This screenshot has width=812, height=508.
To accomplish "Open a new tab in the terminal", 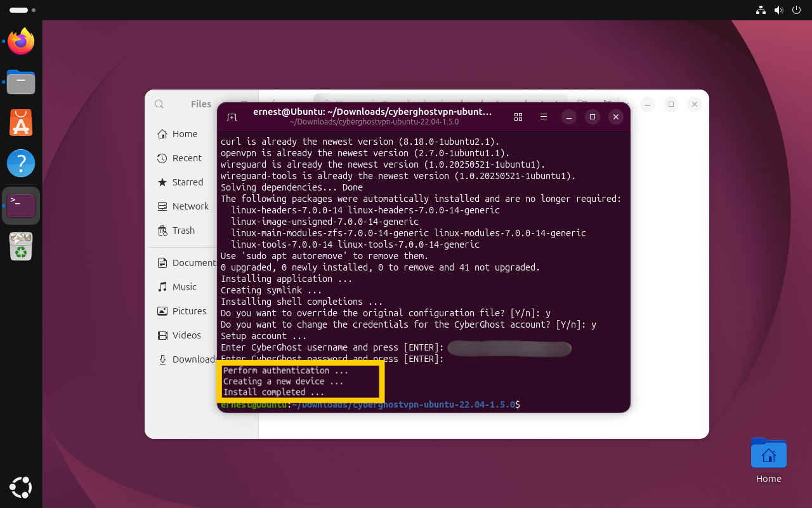I will coord(232,117).
